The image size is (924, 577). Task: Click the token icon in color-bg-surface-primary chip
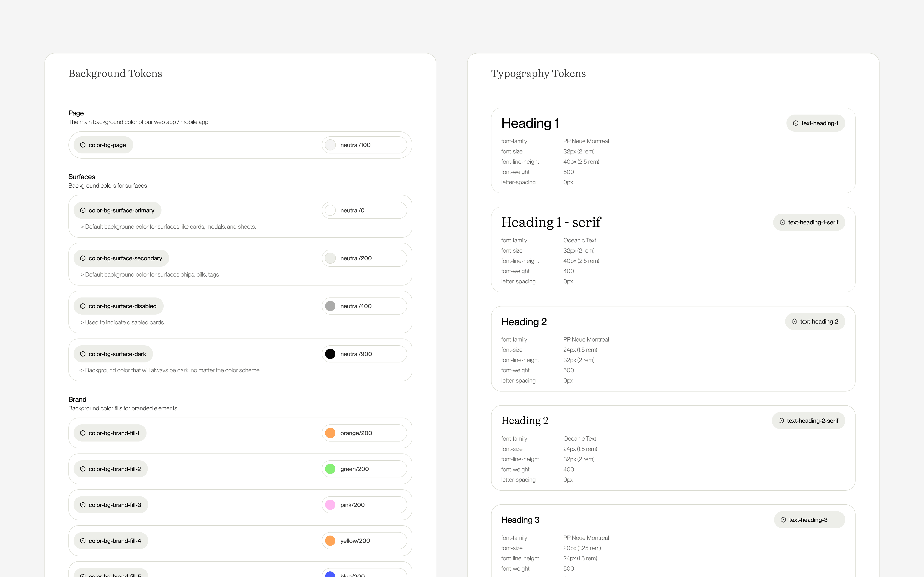(x=83, y=210)
